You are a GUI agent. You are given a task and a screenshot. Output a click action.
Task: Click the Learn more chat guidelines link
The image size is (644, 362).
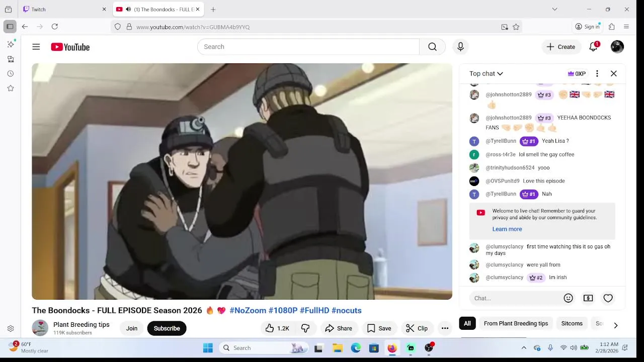click(x=507, y=229)
